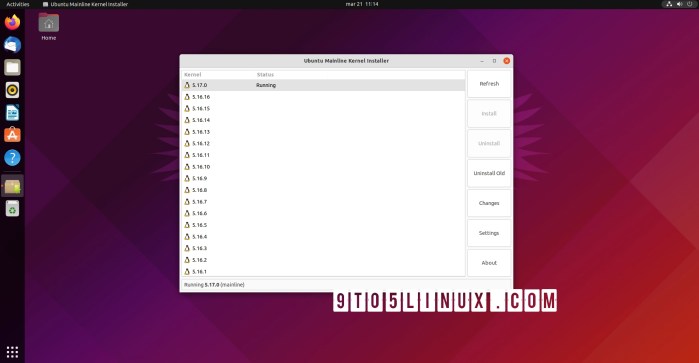Minimize the Kernel Installer window
The image size is (699, 363).
click(482, 61)
